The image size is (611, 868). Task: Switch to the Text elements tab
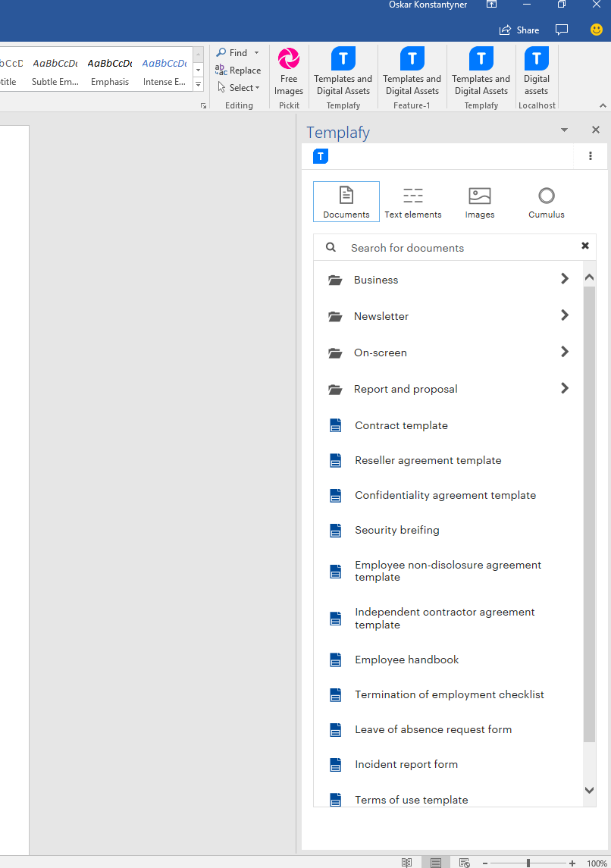(x=413, y=202)
